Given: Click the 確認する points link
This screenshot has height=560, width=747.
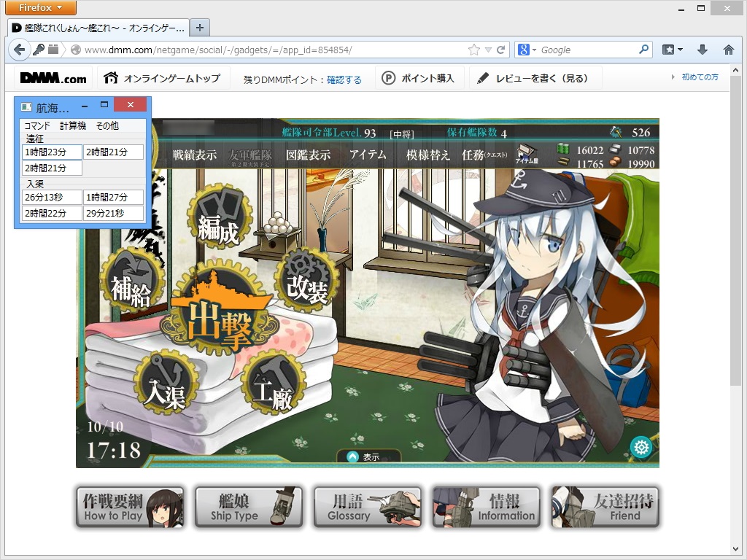Looking at the screenshot, I should click(344, 79).
